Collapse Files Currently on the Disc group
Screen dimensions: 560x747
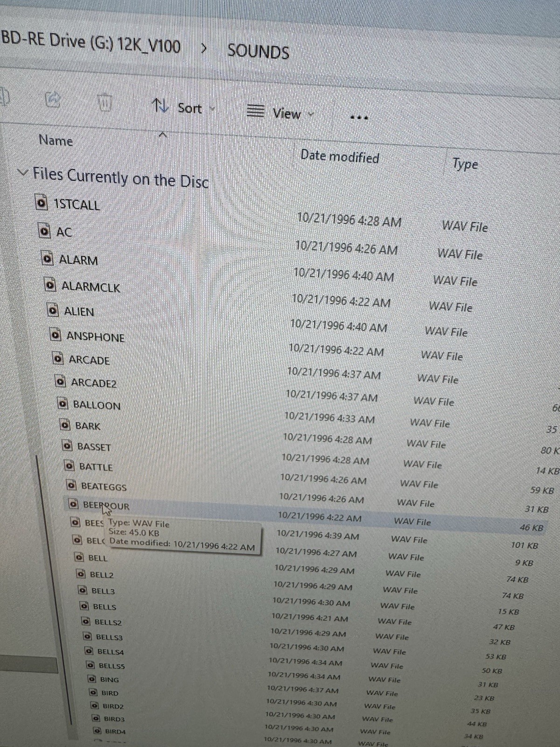click(x=22, y=172)
